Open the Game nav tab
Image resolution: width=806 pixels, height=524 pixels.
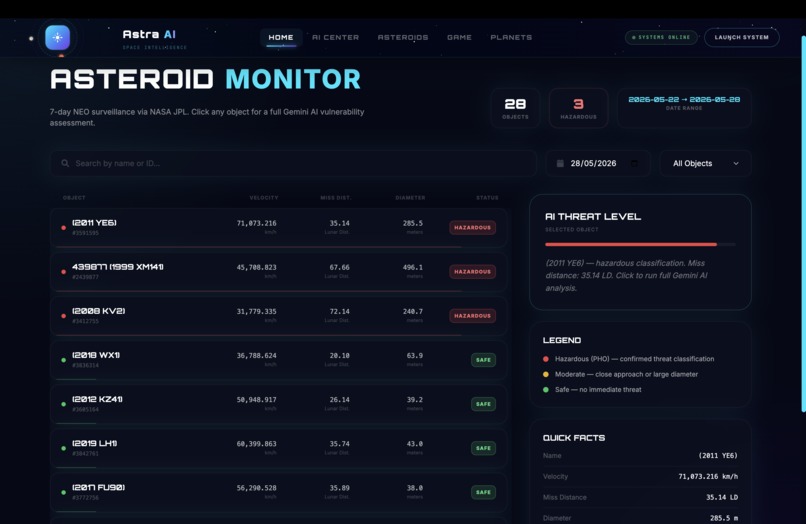(x=459, y=37)
